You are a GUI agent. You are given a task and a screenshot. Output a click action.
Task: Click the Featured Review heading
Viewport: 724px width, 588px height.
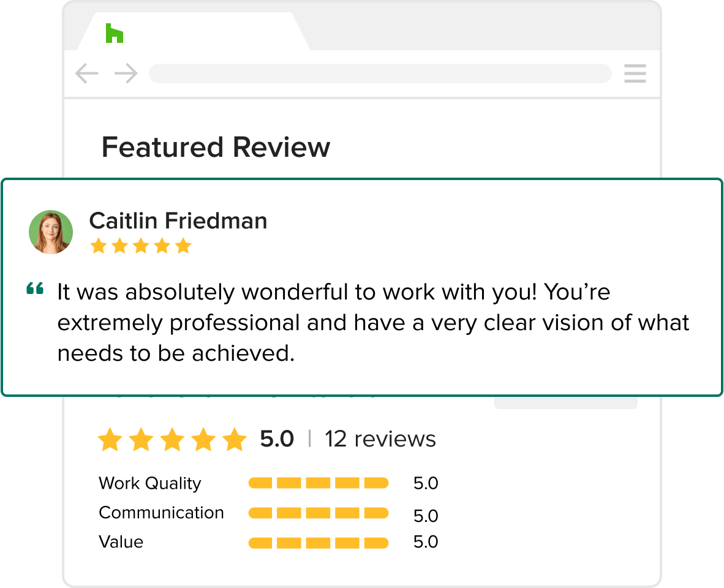point(216,147)
